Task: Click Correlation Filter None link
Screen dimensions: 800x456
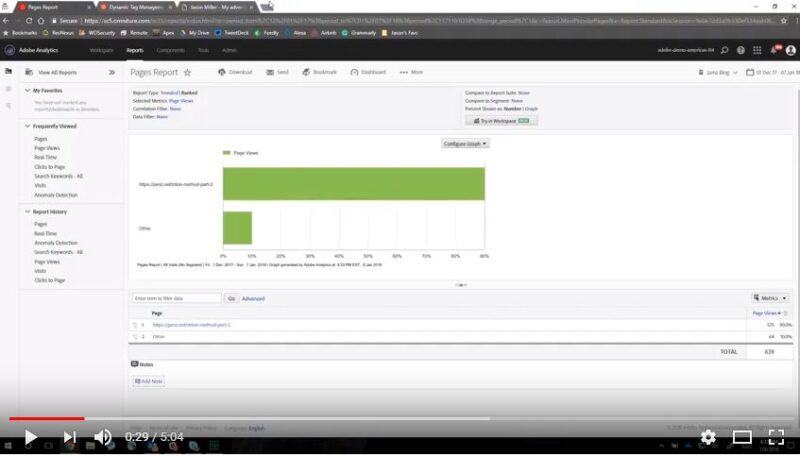Action: point(175,109)
